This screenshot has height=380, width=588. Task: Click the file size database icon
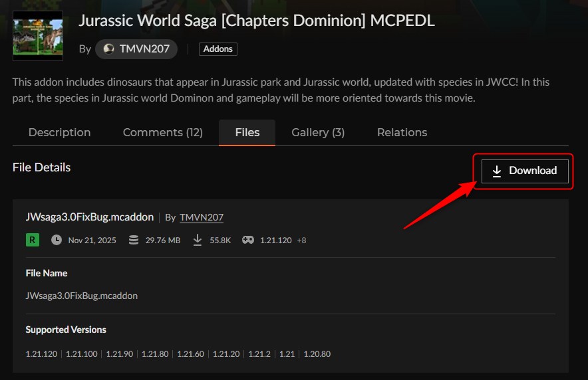(134, 240)
